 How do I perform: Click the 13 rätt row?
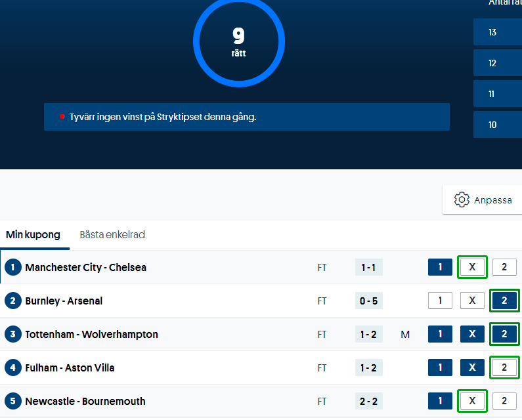coord(497,32)
